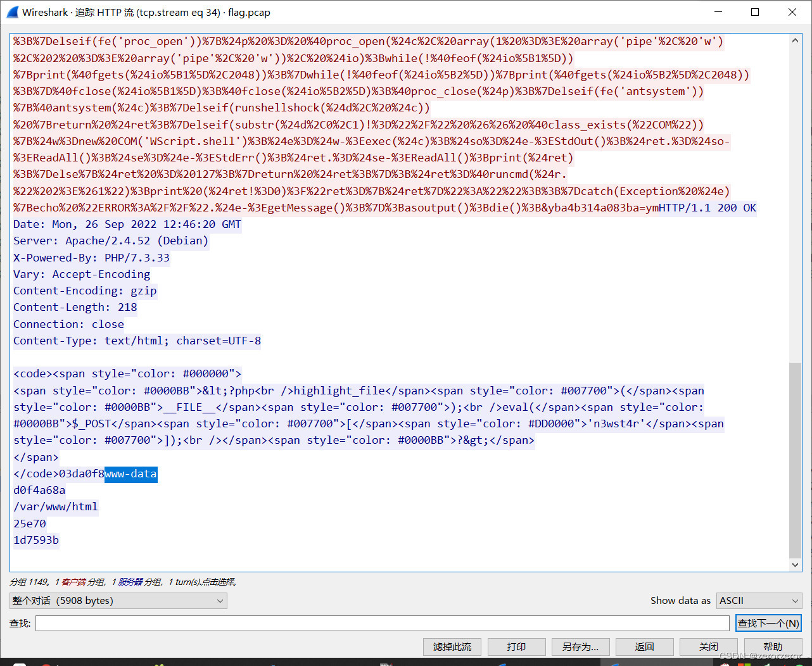Click the d0f4a68a line

click(39, 491)
